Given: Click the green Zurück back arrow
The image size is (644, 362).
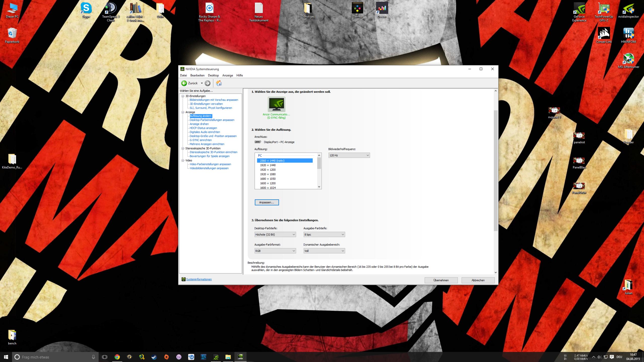Looking at the screenshot, I should 184,83.
